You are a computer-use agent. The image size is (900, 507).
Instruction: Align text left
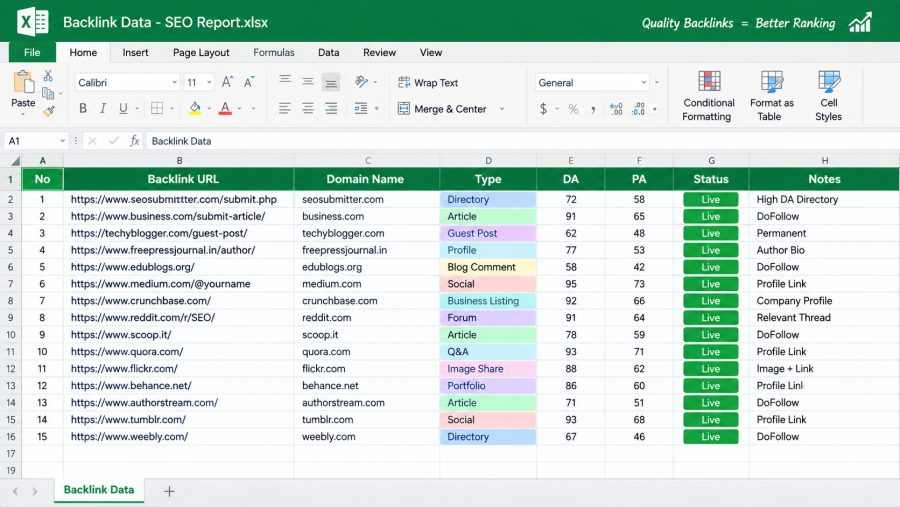285,108
